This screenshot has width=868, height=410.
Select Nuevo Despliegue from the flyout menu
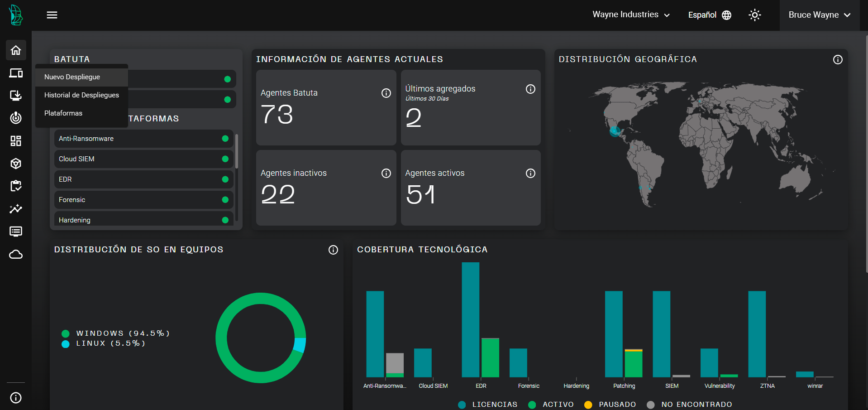pyautogui.click(x=72, y=77)
